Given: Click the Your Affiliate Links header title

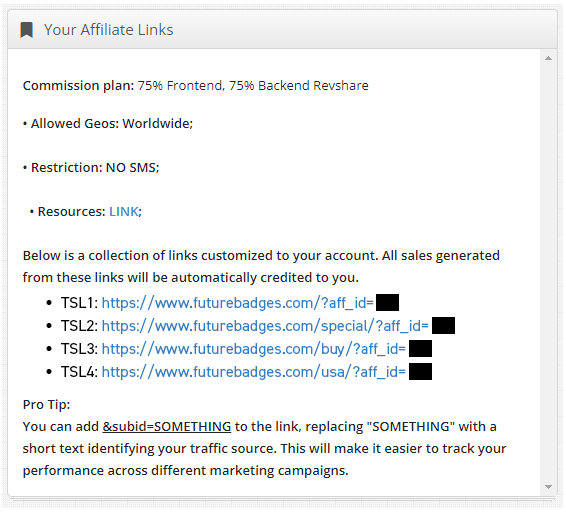Looking at the screenshot, I should pyautogui.click(x=109, y=30).
